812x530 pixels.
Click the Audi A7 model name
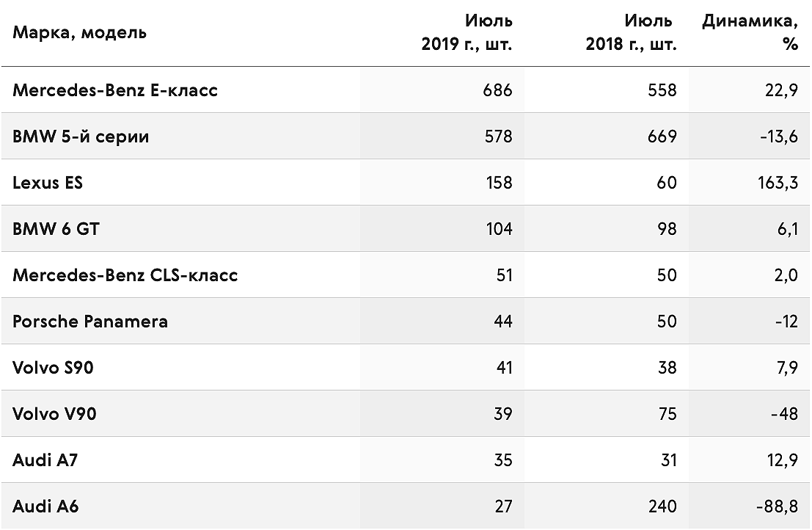[45, 460]
